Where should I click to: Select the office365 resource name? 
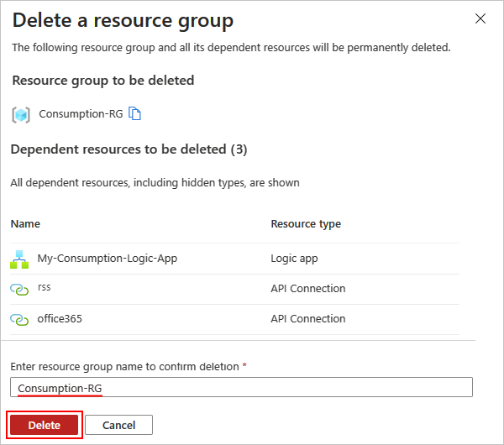pos(60,319)
